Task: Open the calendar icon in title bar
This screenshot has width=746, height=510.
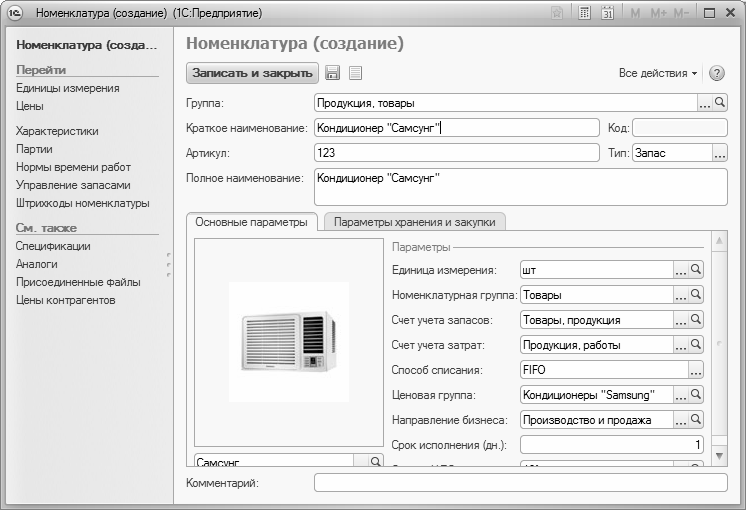Action: click(608, 13)
